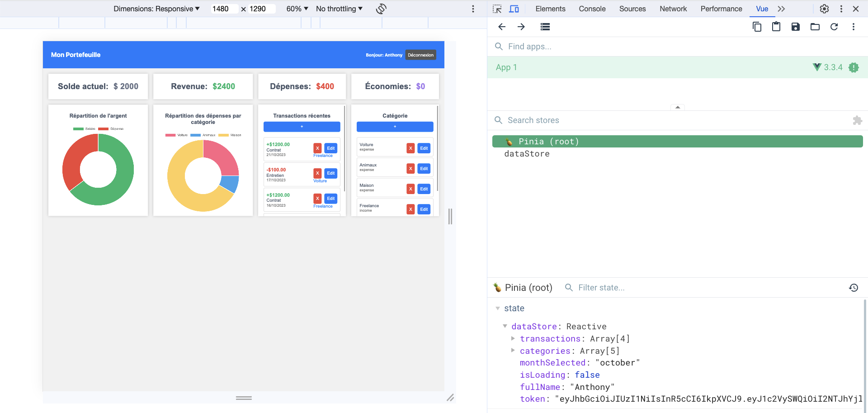Image resolution: width=868 pixels, height=413 pixels.
Task: Open the Console tab
Action: point(592,9)
